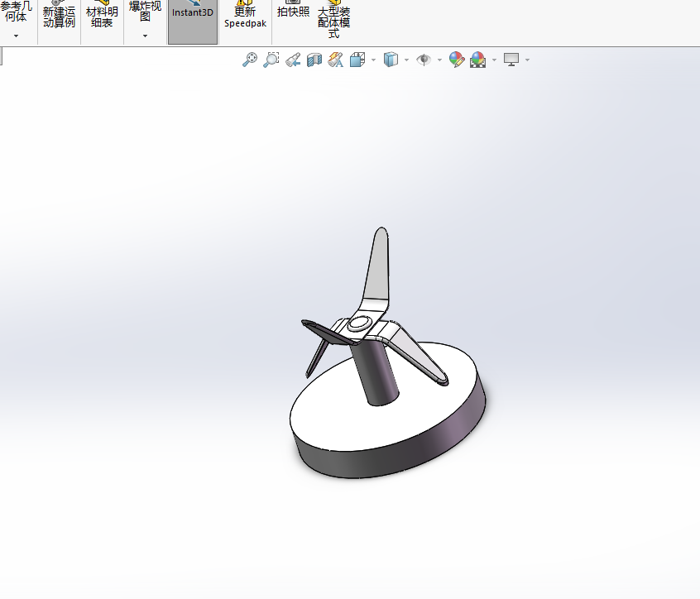Image resolution: width=700 pixels, height=599 pixels.
Task: Click the View Settings monitor icon
Action: click(511, 60)
